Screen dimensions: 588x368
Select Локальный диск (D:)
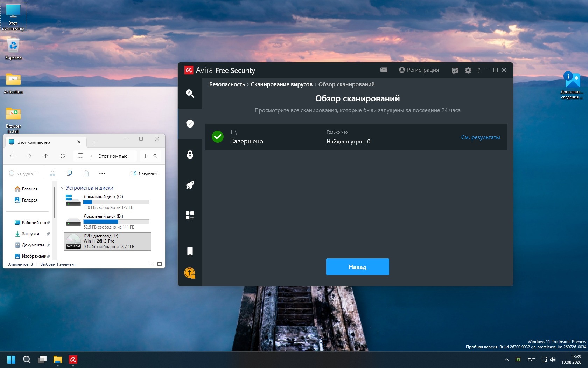(107, 222)
